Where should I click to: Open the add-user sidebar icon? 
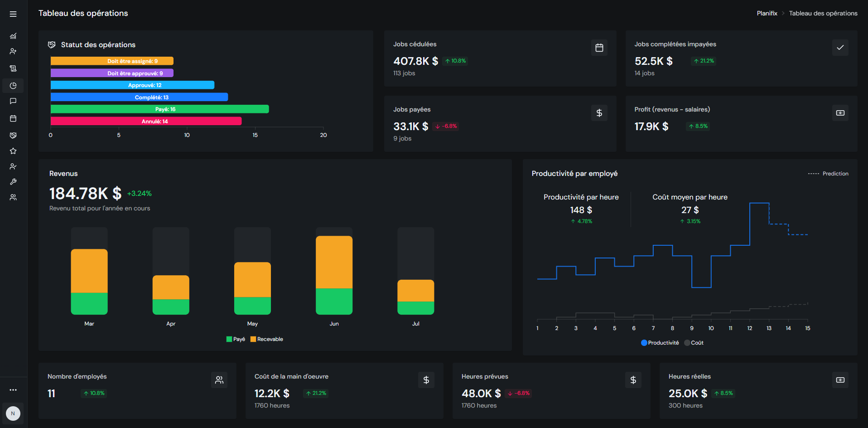(13, 52)
